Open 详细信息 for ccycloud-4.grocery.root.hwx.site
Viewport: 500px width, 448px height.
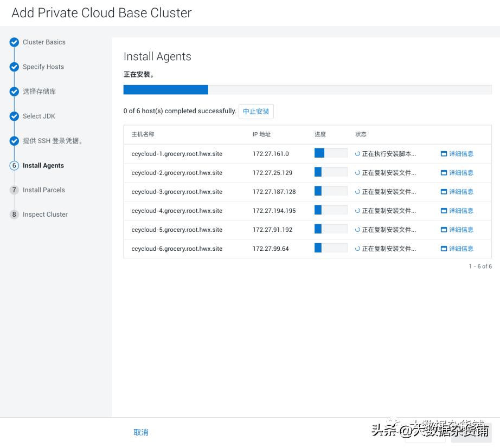click(x=460, y=211)
